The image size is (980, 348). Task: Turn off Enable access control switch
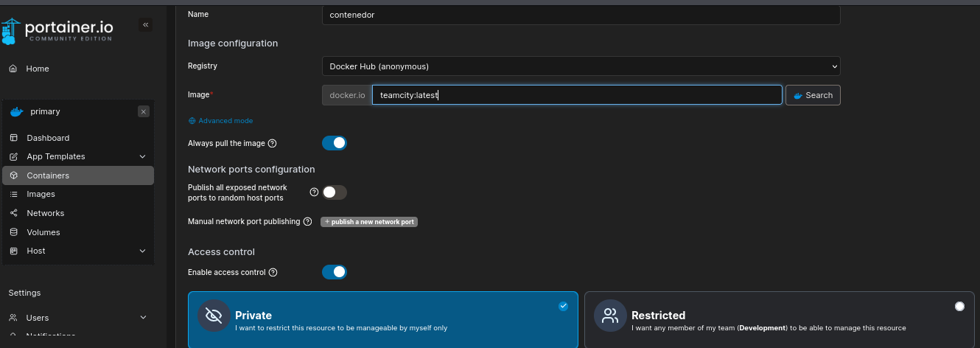[335, 272]
